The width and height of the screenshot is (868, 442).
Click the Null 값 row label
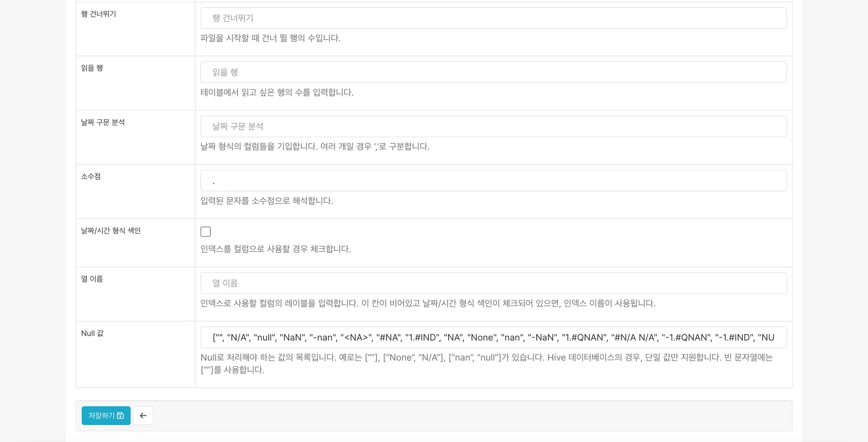(x=92, y=333)
